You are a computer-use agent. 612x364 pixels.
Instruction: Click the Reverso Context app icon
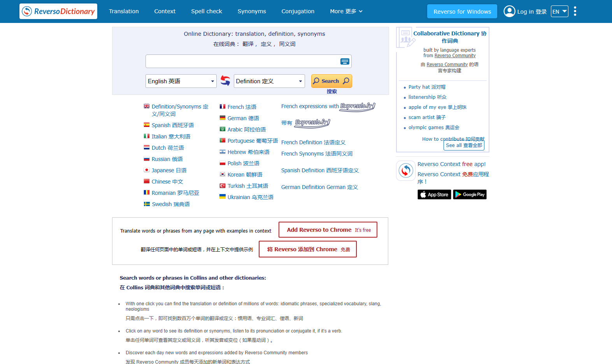click(406, 171)
